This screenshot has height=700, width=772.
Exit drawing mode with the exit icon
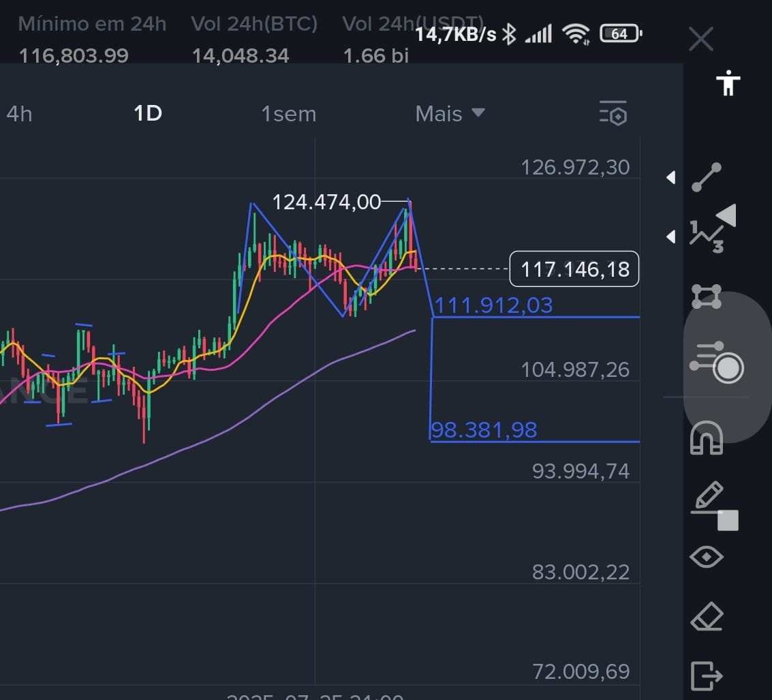pos(707,676)
